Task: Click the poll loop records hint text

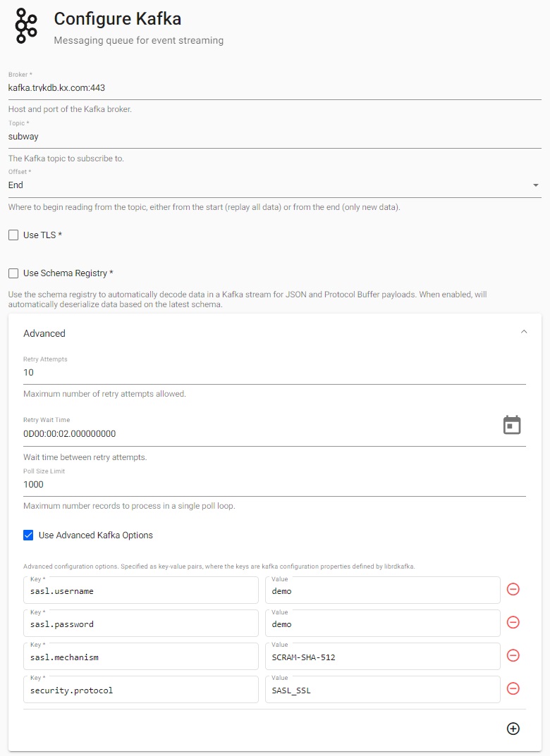Action: pos(129,506)
